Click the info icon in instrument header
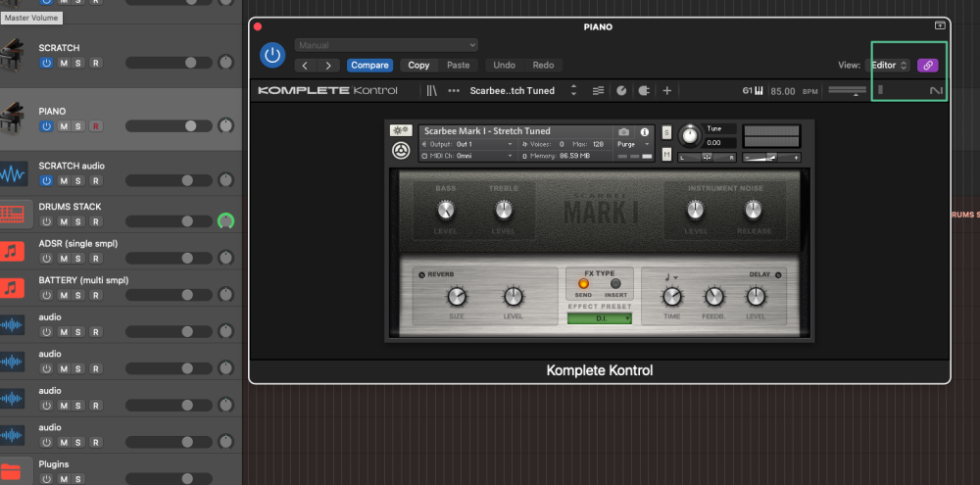980x485 pixels. pos(645,132)
